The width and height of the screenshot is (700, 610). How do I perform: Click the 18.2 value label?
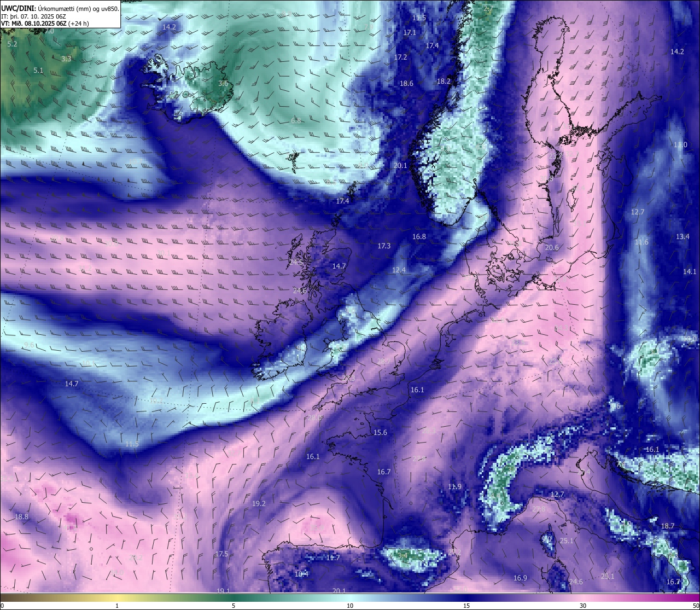(444, 82)
